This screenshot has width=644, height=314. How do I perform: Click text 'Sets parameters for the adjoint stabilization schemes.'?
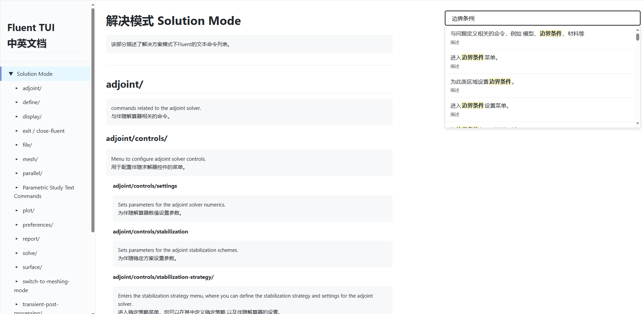point(178,250)
